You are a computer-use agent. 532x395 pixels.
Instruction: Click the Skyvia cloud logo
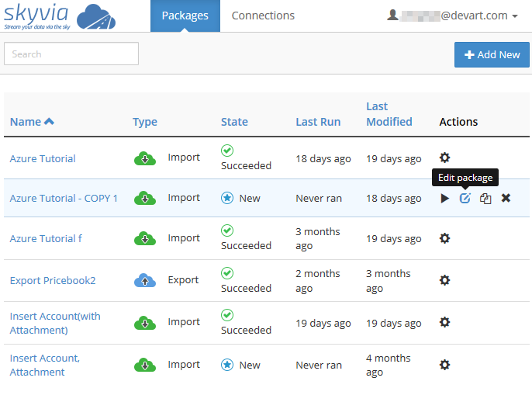[x=96, y=16]
